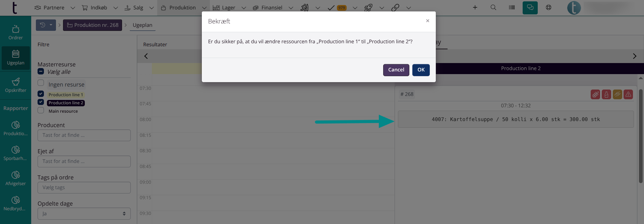Viewport: 644px width, 224px height.
Task: Click the gluten wheat allergen icon
Action: click(x=595, y=95)
